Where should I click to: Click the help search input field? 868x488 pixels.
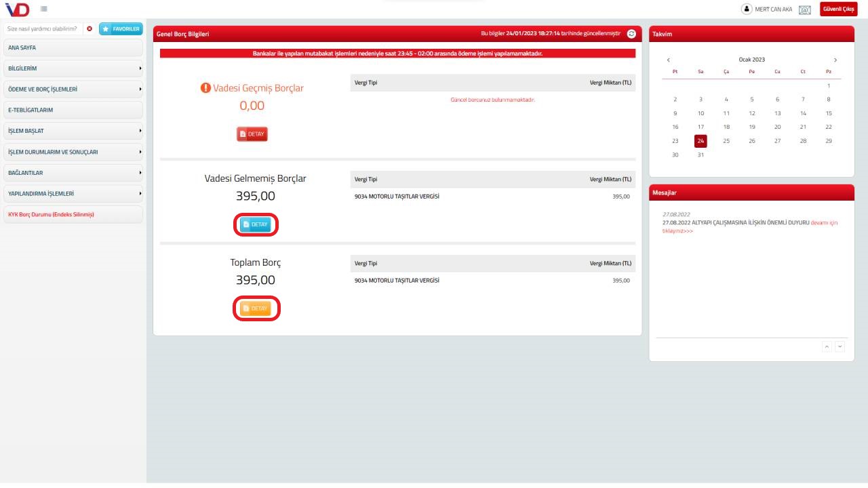pyautogui.click(x=42, y=29)
